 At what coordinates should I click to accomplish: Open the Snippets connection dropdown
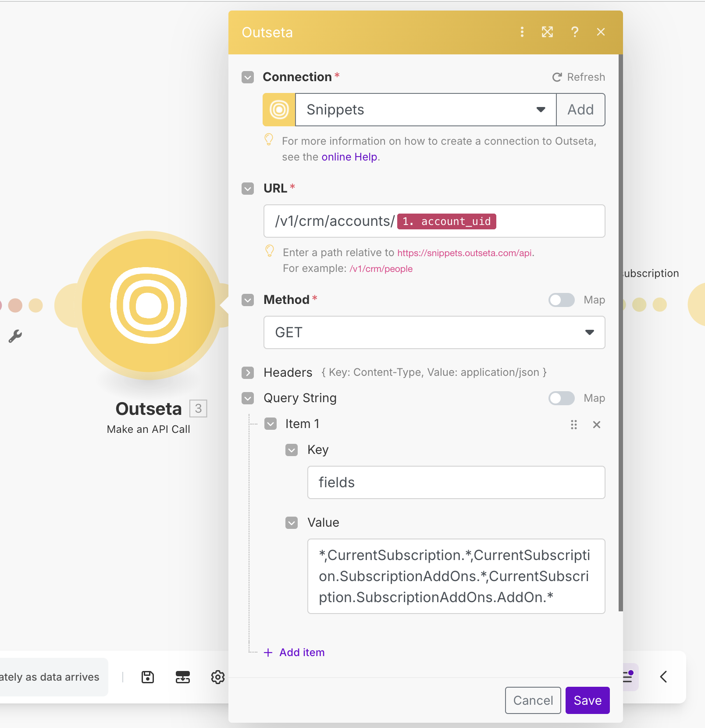[426, 110]
